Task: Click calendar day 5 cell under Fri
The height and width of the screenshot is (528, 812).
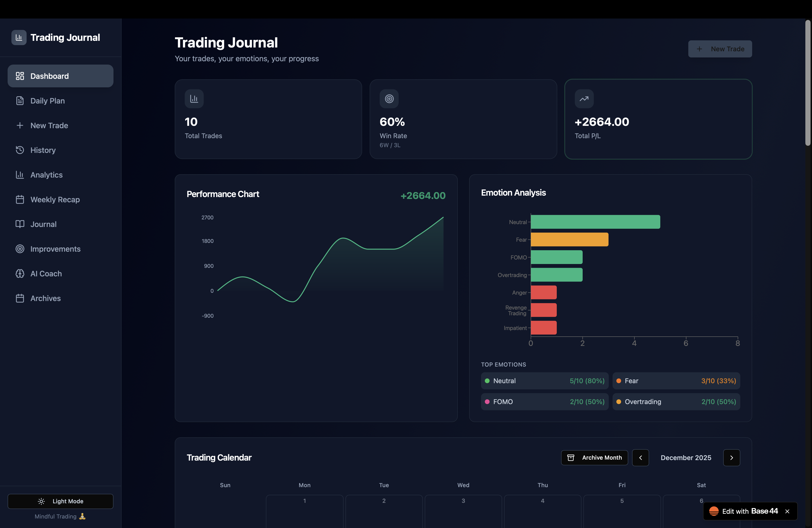Action: [622, 511]
